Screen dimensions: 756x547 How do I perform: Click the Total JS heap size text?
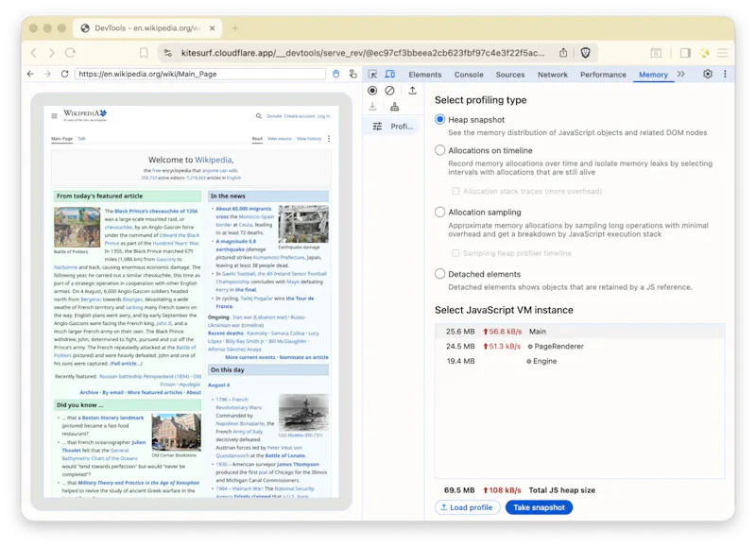tap(561, 490)
